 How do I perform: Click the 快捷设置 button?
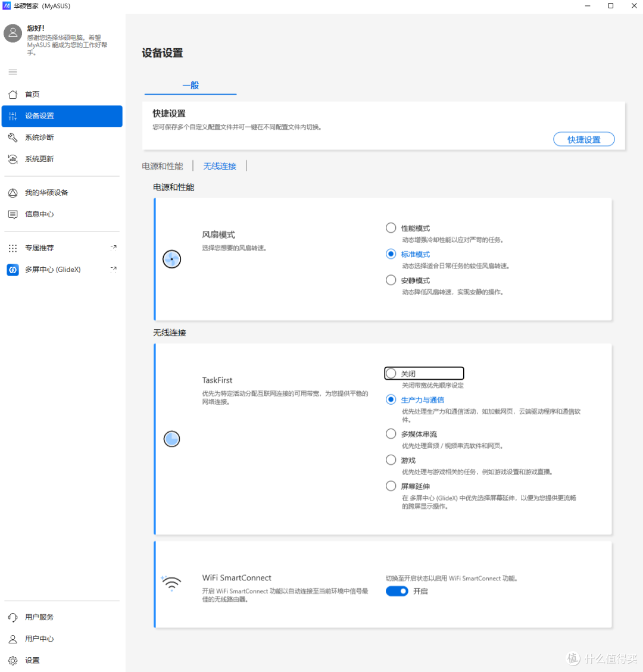584,139
